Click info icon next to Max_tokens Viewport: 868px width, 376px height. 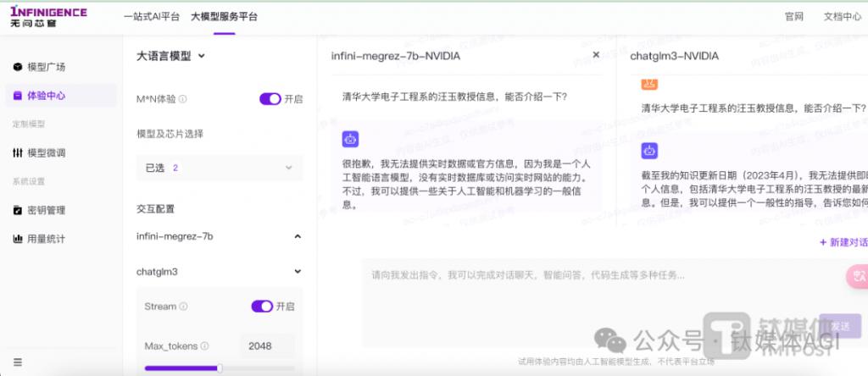click(205, 346)
